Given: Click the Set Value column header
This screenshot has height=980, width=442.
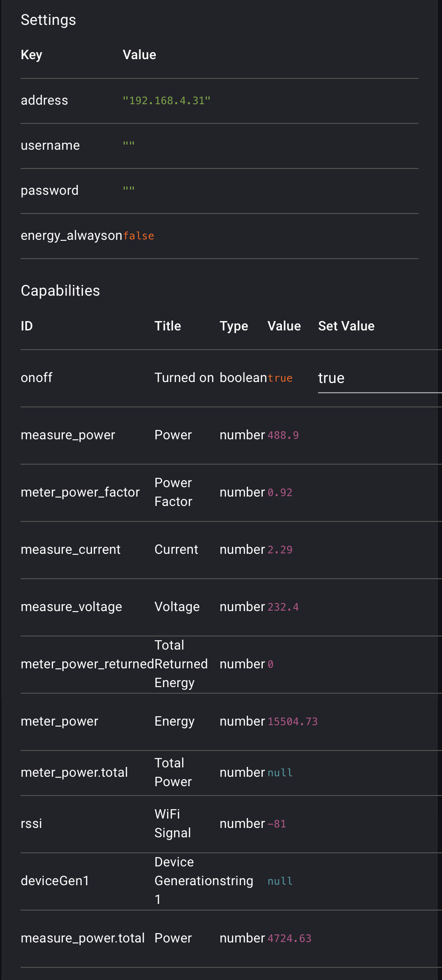Looking at the screenshot, I should [x=346, y=326].
